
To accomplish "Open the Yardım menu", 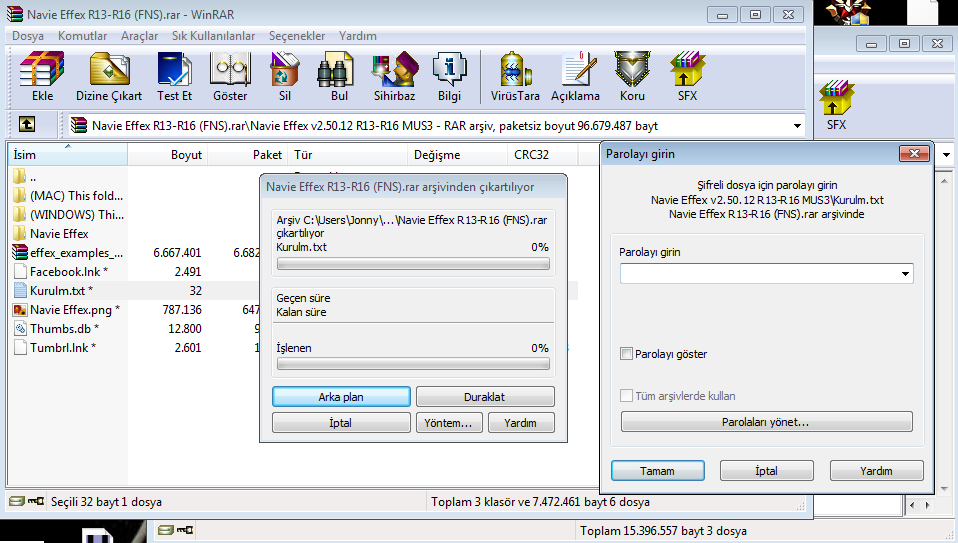I will [358, 36].
